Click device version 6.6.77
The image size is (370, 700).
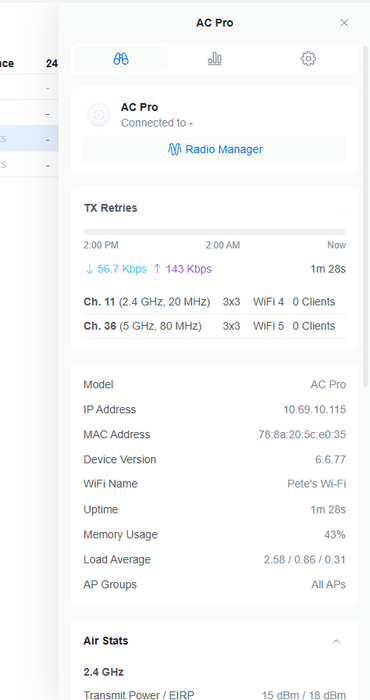point(330,459)
